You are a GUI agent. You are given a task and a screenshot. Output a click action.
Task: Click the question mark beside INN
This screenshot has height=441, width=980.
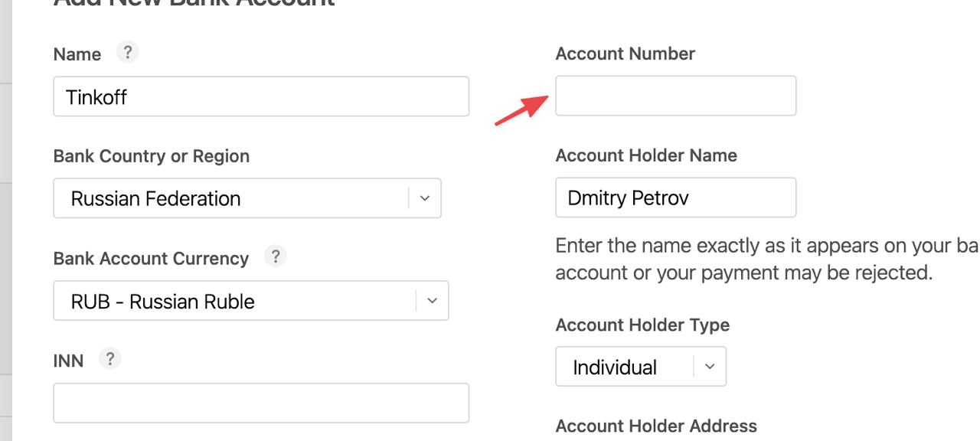[110, 358]
